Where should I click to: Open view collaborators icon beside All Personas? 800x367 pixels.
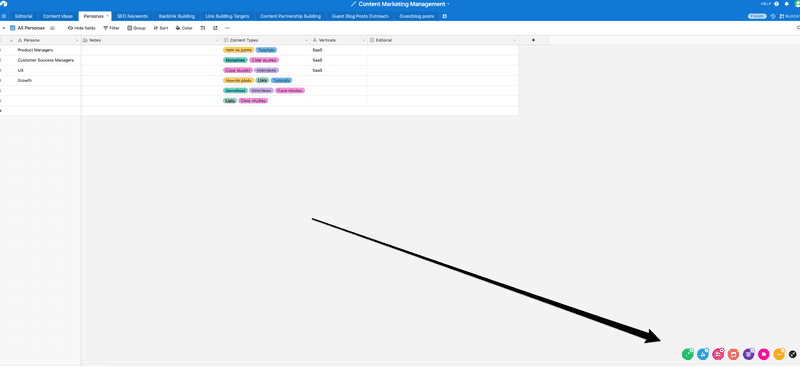tap(53, 28)
